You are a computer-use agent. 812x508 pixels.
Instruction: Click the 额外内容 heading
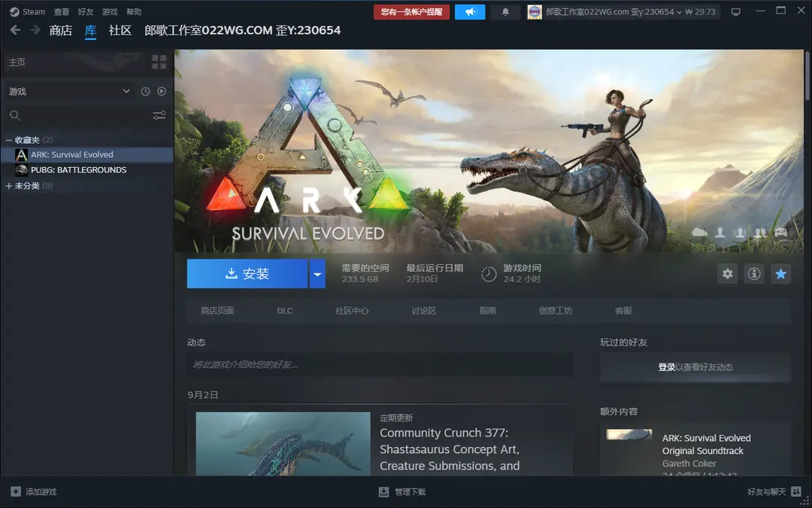[x=619, y=412]
